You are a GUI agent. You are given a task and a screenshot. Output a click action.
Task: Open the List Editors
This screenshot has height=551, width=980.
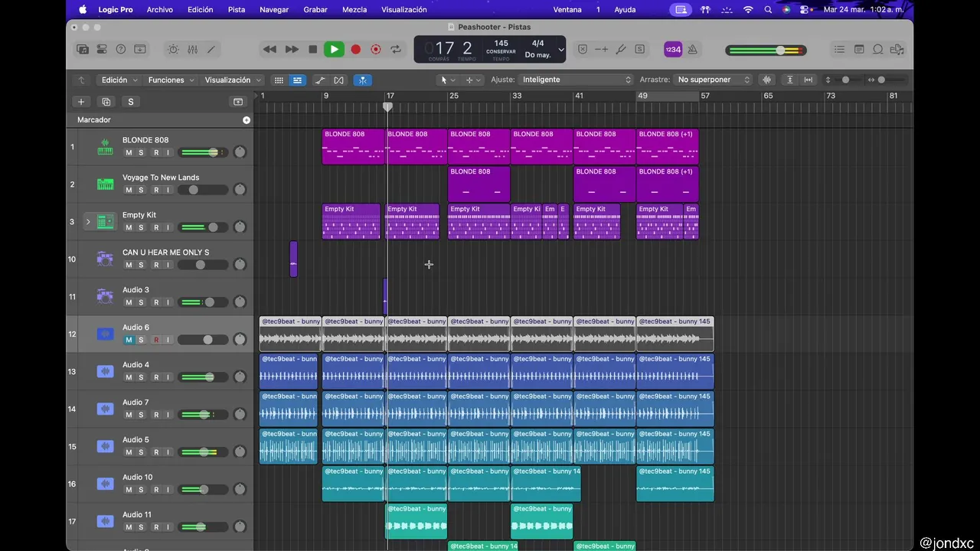[840, 49]
